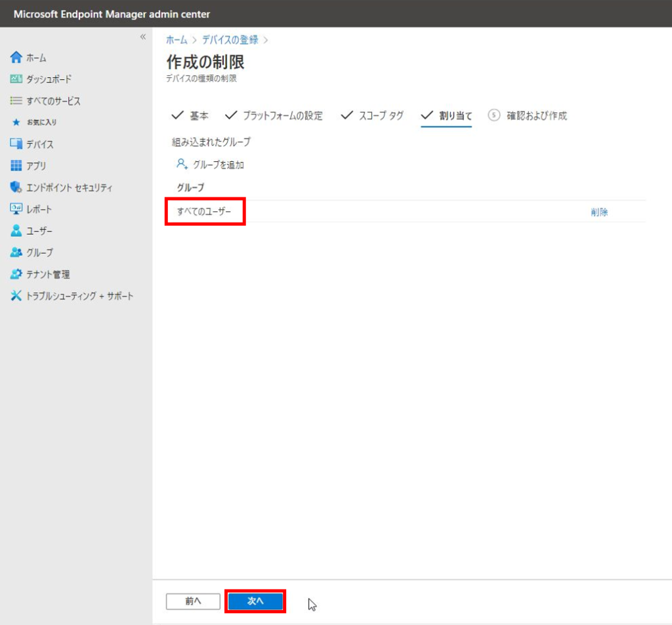Screen dimensions: 672x625
Task: Click the 次へ button
Action: (255, 601)
